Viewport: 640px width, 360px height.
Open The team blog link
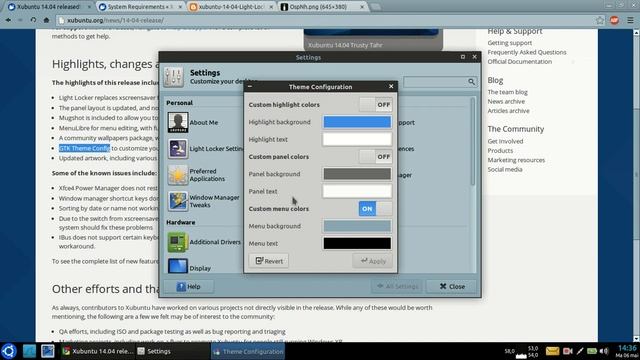click(507, 92)
